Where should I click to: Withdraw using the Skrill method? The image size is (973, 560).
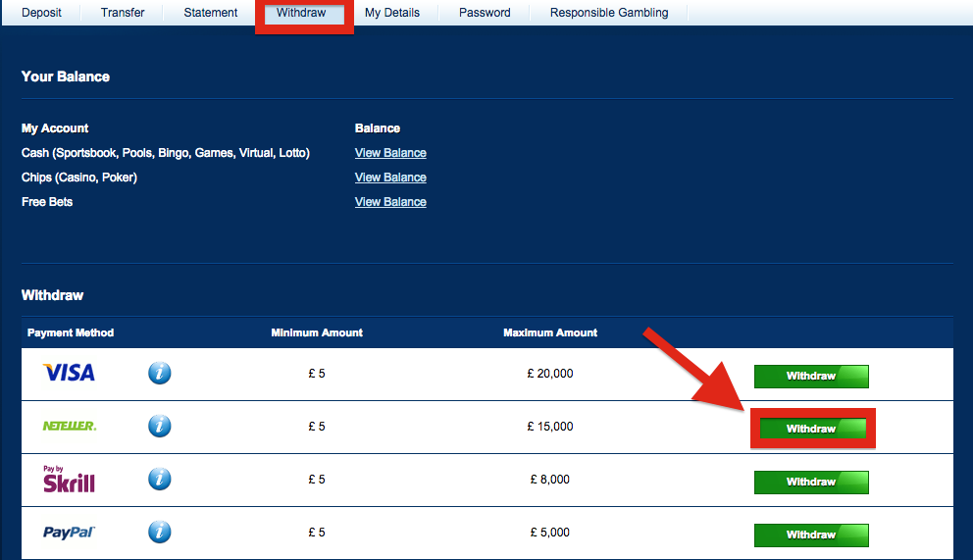811,483
